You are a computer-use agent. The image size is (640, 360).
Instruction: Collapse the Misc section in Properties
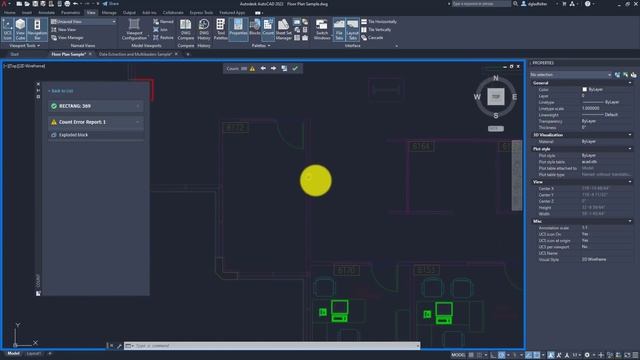[x=630, y=221]
